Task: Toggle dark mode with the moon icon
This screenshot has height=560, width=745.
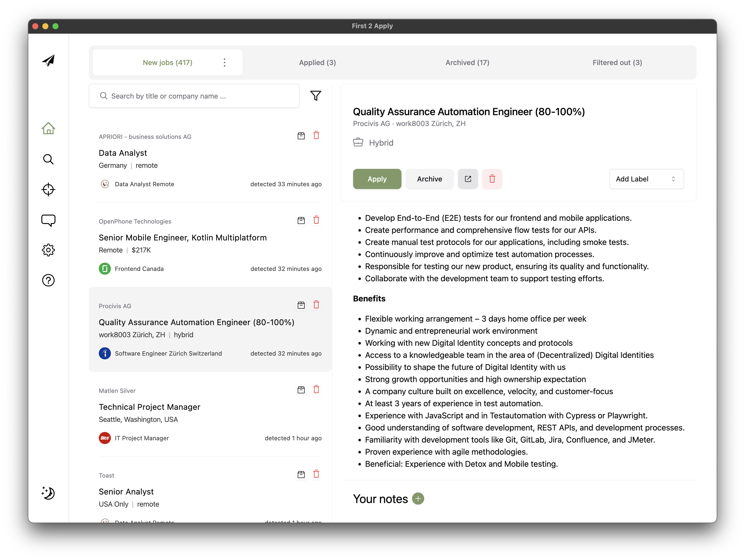Action: tap(48, 493)
